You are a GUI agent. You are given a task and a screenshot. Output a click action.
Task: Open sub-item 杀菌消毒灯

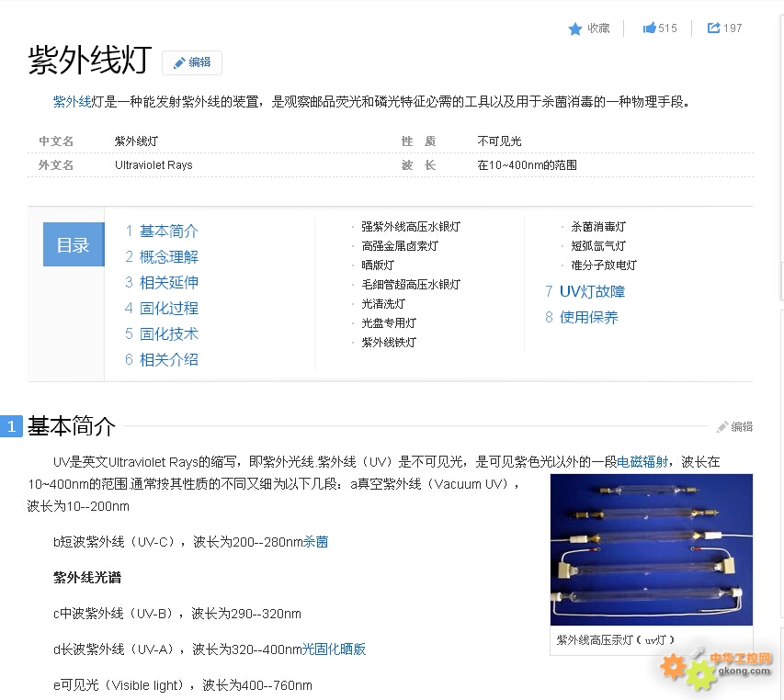click(598, 227)
